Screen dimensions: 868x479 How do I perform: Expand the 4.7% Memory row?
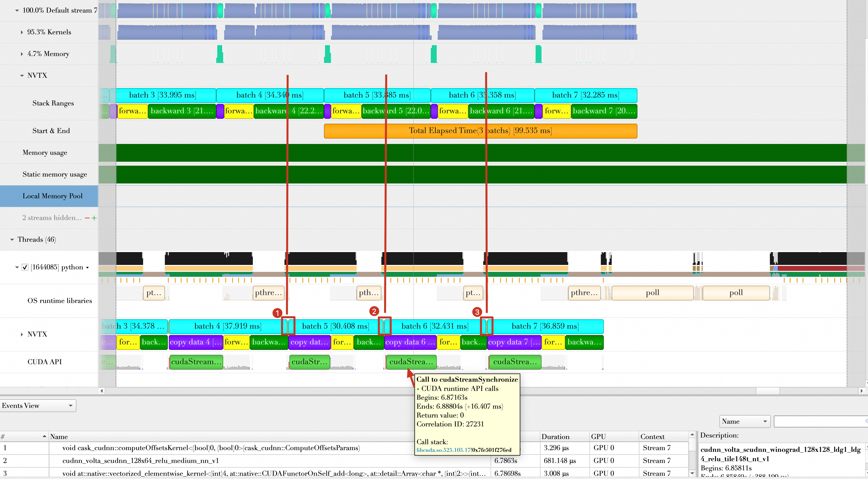(x=22, y=54)
